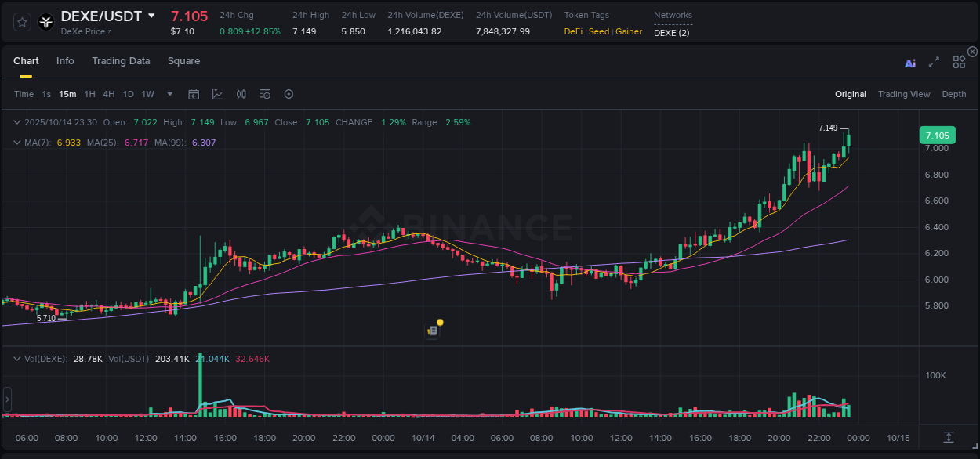Viewport: 980px width, 459px height.
Task: Select the 1D timeframe
Action: 128,94
